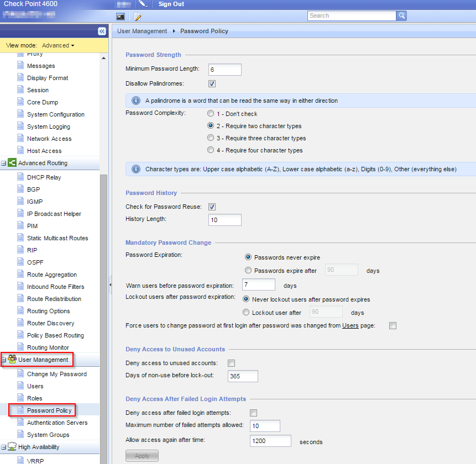Enable Deny access to unused accounts

(x=232, y=363)
